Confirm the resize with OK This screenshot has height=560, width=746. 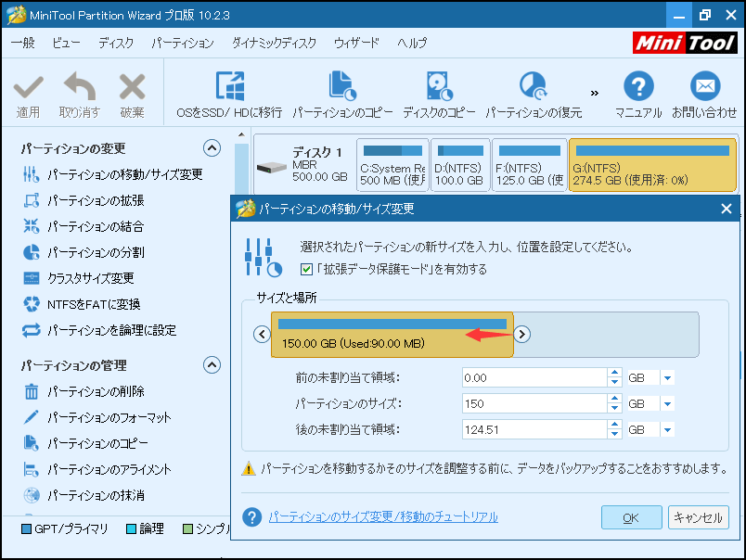tap(631, 517)
